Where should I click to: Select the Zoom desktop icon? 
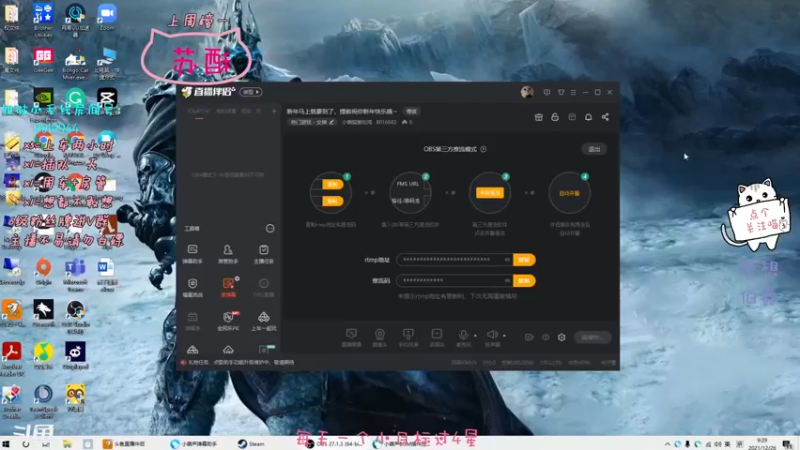[x=107, y=18]
